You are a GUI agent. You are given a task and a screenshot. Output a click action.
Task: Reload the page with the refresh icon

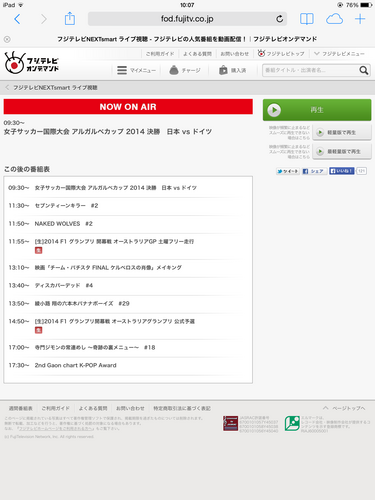tap(280, 19)
